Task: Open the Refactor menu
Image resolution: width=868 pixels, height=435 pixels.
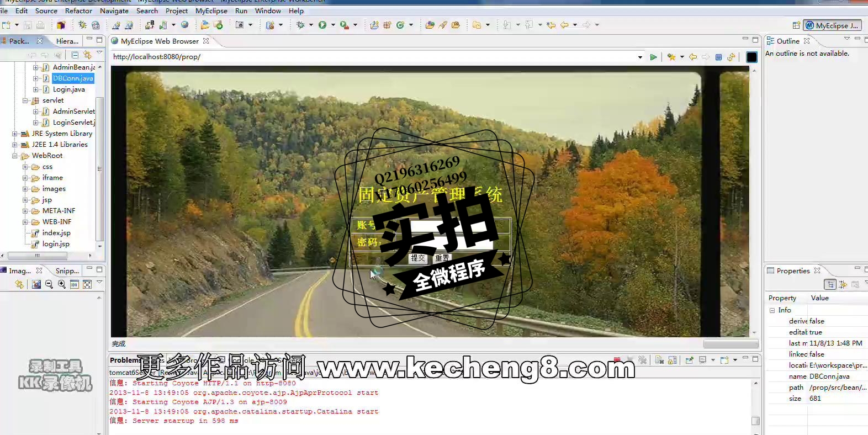Action: tap(78, 10)
